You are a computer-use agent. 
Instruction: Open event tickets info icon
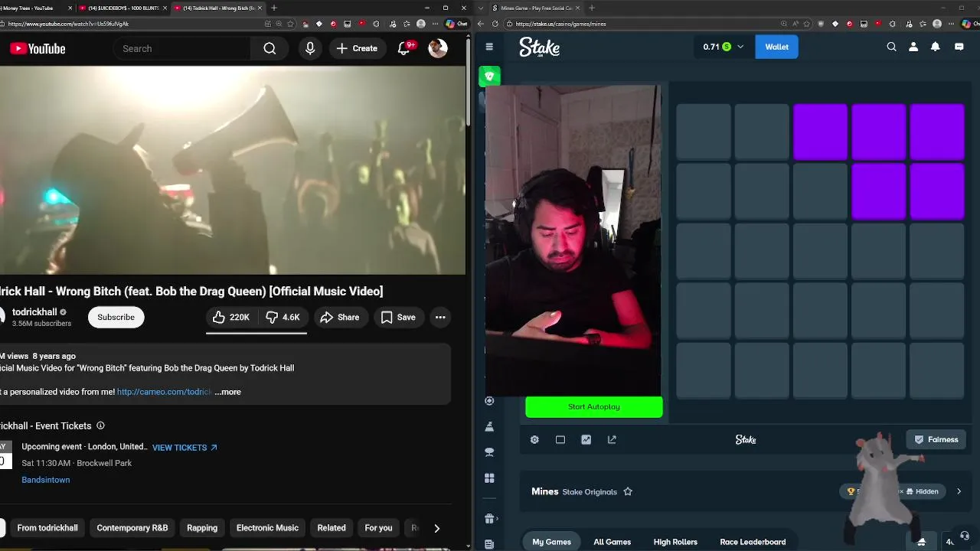pyautogui.click(x=100, y=425)
